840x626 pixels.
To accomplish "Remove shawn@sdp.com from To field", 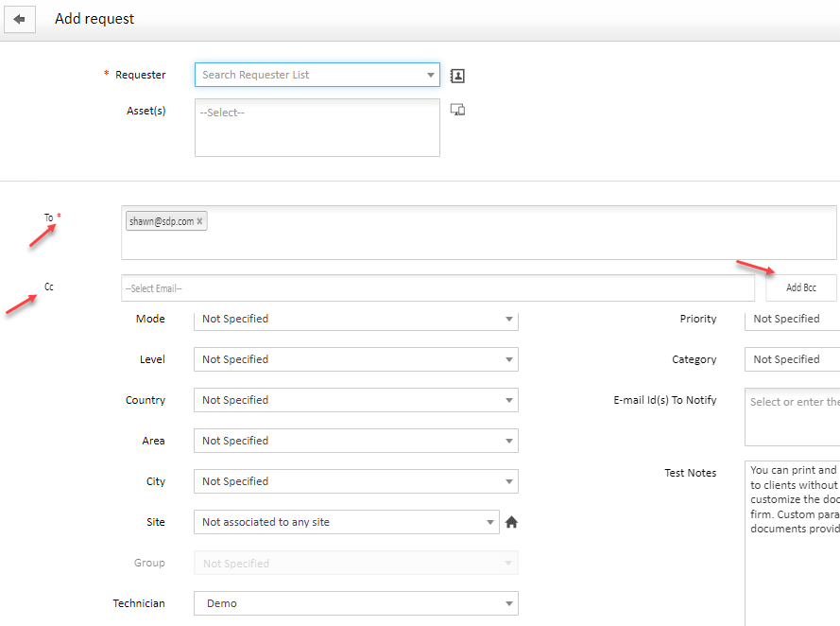I will pos(199,221).
